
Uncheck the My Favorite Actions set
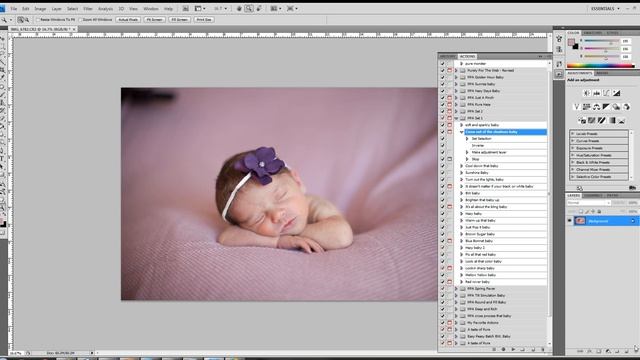tap(442, 323)
